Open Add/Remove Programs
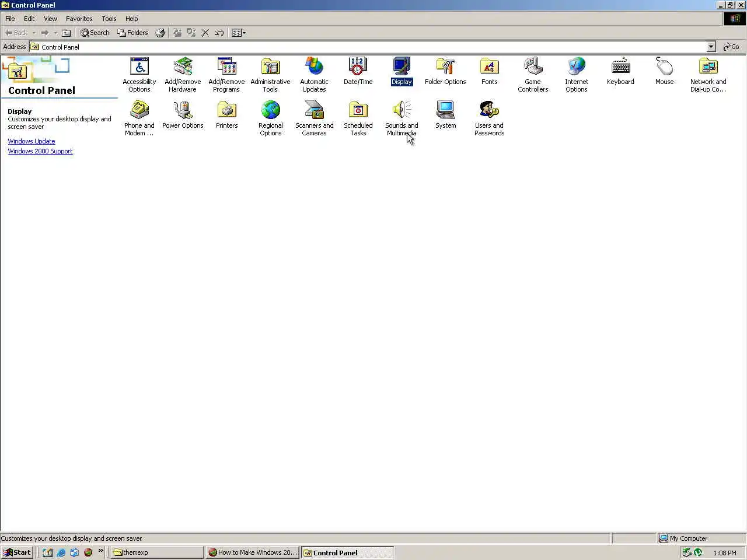The image size is (747, 560). point(226,75)
